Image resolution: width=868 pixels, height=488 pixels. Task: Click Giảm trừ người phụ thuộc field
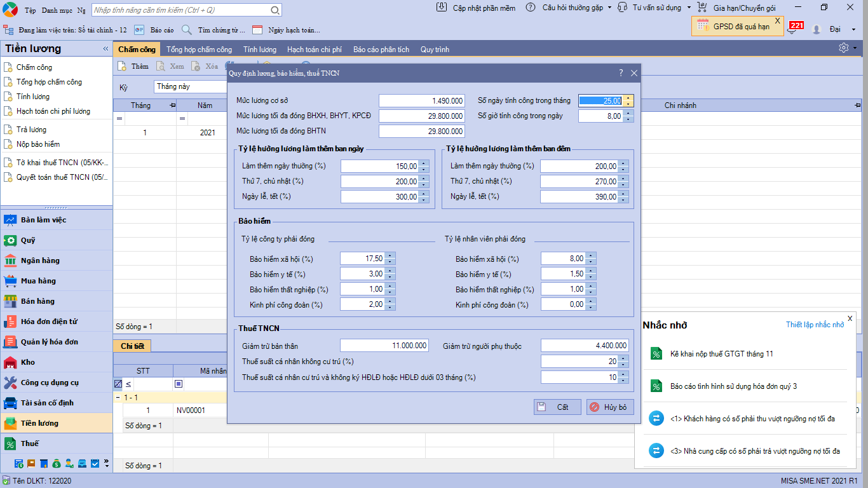coord(585,346)
